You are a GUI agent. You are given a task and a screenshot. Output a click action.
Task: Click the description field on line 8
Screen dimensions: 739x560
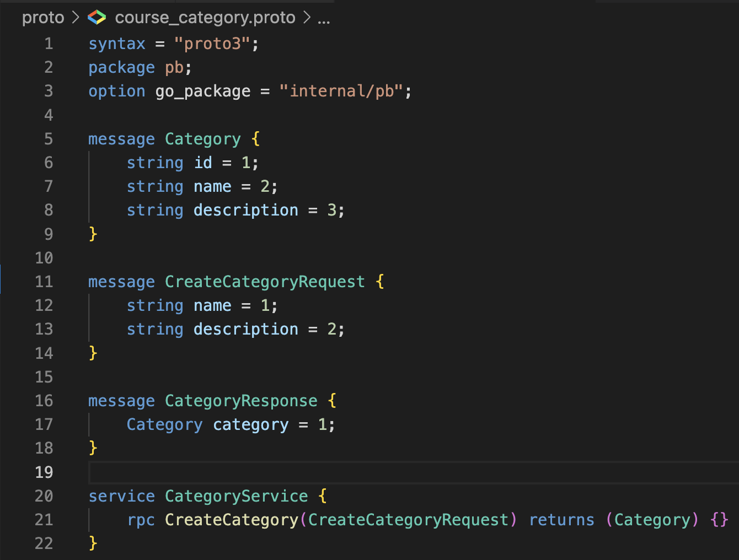(x=245, y=209)
